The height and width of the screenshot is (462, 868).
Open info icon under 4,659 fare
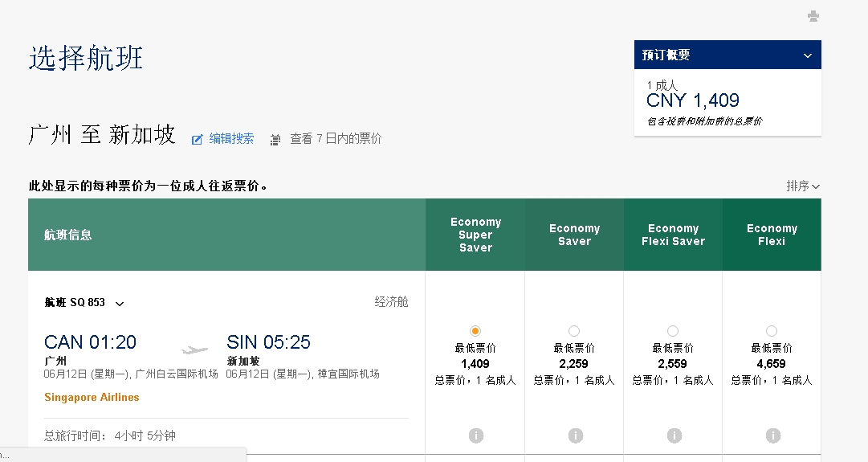click(x=773, y=435)
